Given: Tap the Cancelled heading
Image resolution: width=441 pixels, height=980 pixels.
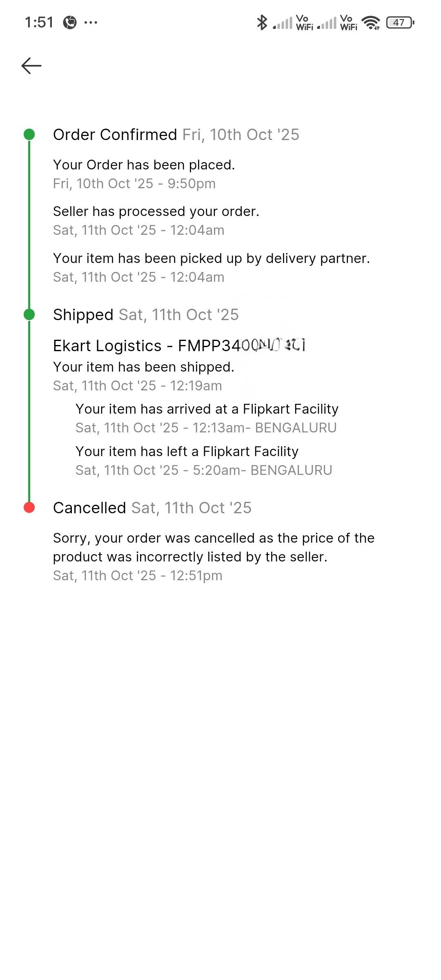Looking at the screenshot, I should coord(89,508).
